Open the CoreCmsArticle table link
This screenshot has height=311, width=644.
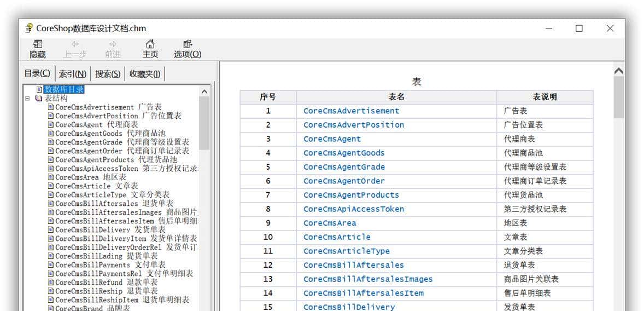click(x=337, y=237)
